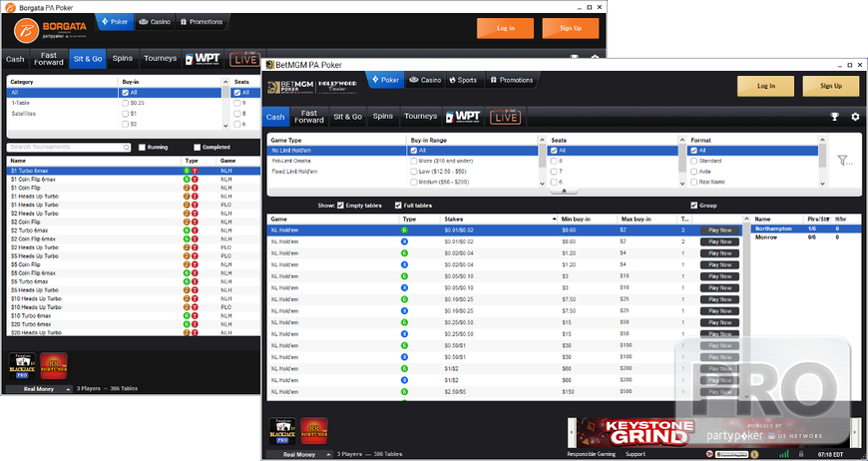This screenshot has width=868, height=461.
Task: Click Play Now on $0.02/$0.04 6-max row
Action: click(x=719, y=253)
